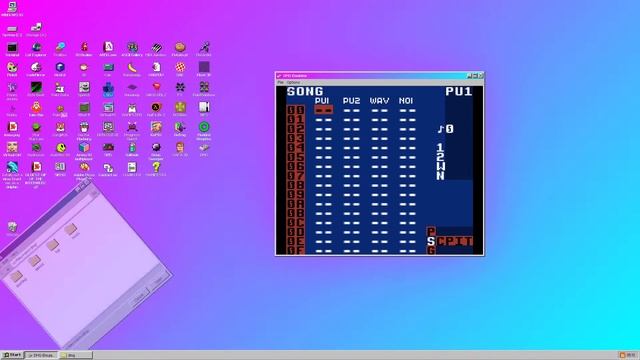
Task: Open the blue swirl icon in the bottom row
Action: (x=12, y=167)
